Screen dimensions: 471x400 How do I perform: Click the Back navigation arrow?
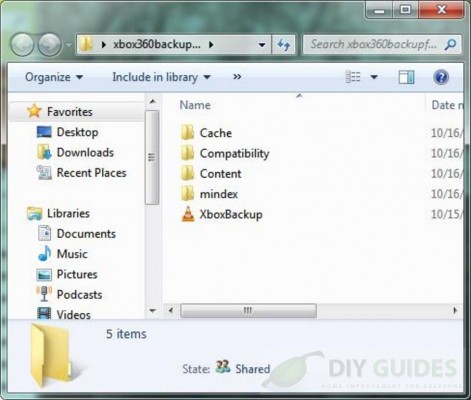tap(22, 44)
